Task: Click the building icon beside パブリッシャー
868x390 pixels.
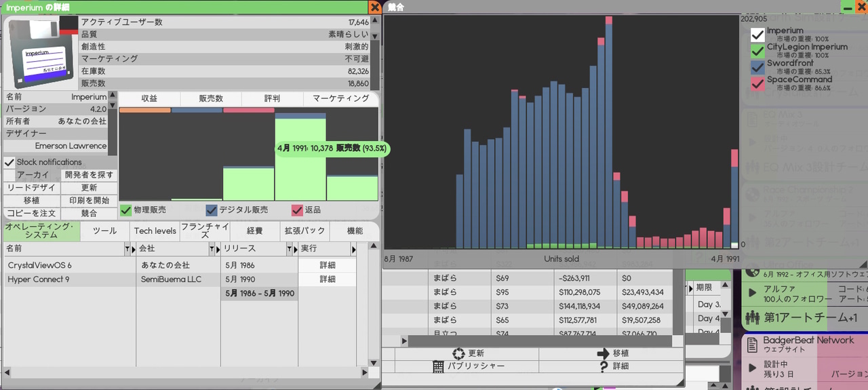Action: 438,366
